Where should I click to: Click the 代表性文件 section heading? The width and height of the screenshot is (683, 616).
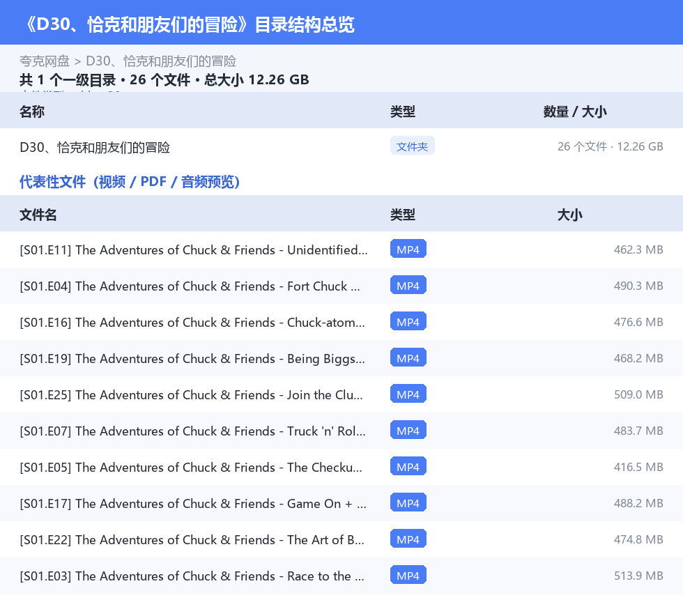pyautogui.click(x=130, y=182)
